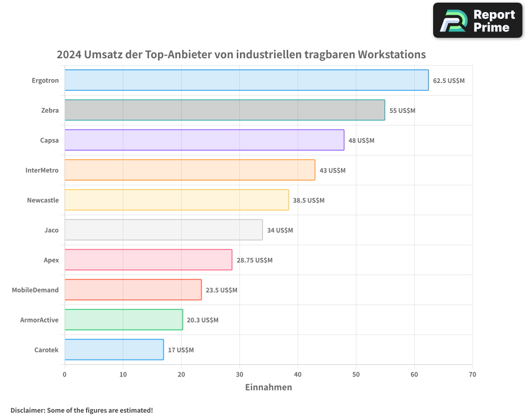525x420 pixels.
Task: Click the Einnahmen axis title
Action: point(268,387)
